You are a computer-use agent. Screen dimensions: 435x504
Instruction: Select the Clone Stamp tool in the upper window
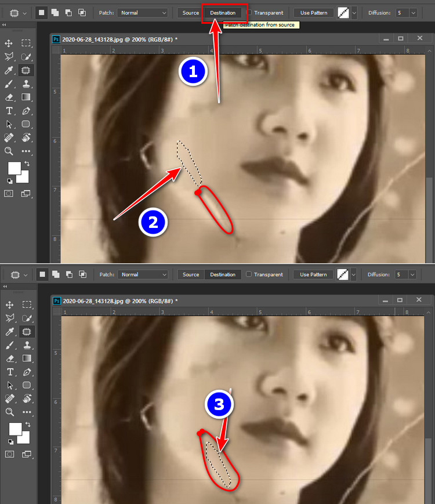coord(26,84)
